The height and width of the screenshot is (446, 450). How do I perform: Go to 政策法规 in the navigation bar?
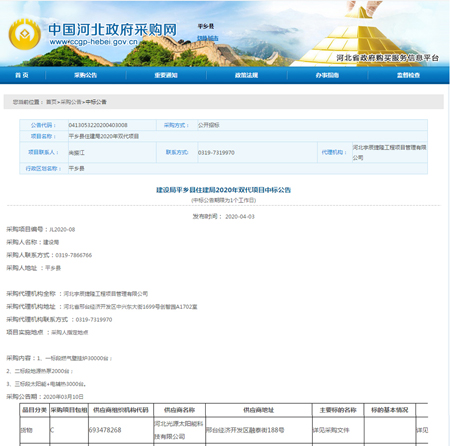[246, 75]
